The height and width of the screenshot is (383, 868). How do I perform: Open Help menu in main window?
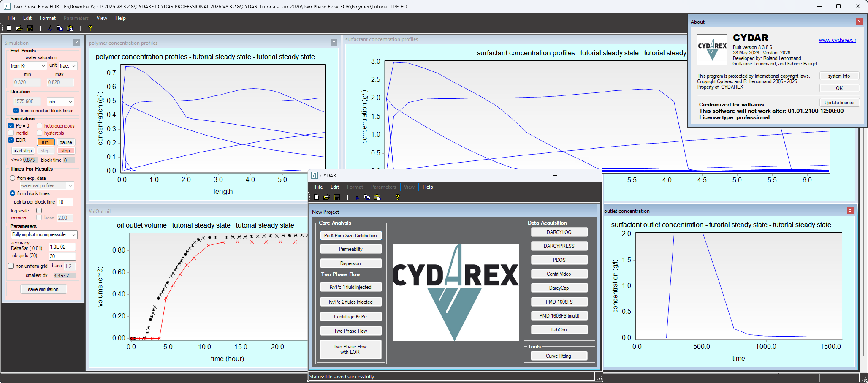coord(120,18)
